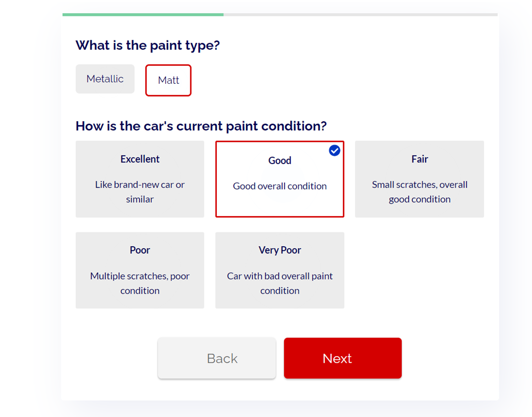The height and width of the screenshot is (417, 532).
Task: Click the blue checkmark on Good card
Action: click(x=335, y=151)
